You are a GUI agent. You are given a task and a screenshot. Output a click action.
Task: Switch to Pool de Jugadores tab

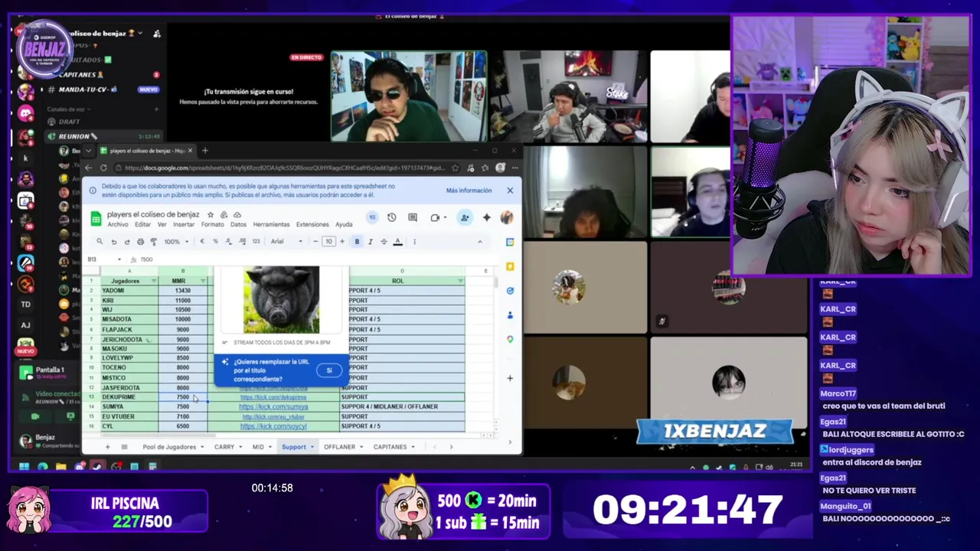pos(169,447)
